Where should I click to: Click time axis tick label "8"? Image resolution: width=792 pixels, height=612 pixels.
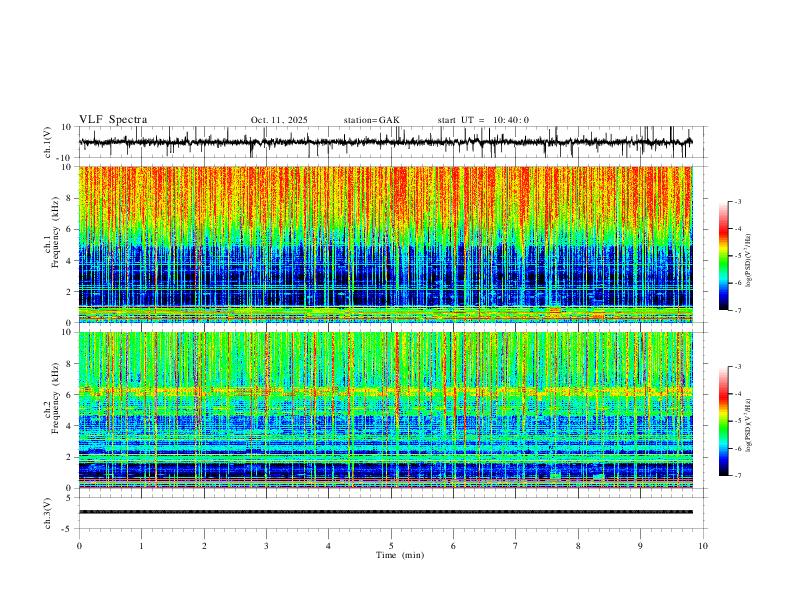[578, 546]
